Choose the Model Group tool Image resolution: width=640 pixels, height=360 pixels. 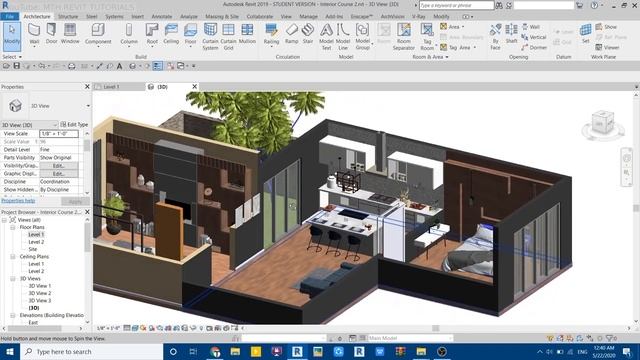(x=362, y=36)
